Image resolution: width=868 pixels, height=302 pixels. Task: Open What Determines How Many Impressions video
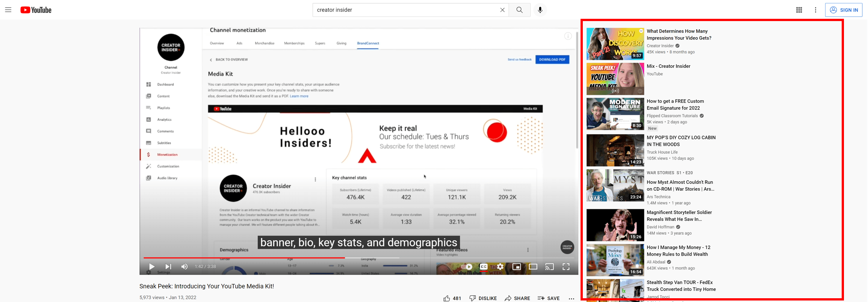(x=679, y=35)
